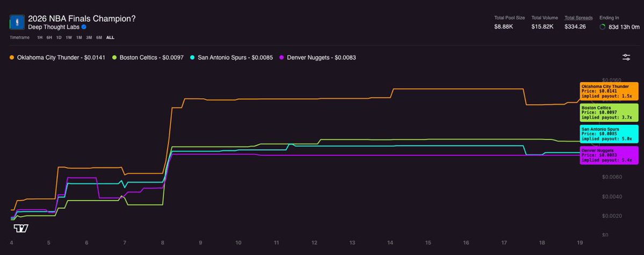Open chart settings sliders icon
Screen dimensions: 644x255
pyautogui.click(x=626, y=57)
